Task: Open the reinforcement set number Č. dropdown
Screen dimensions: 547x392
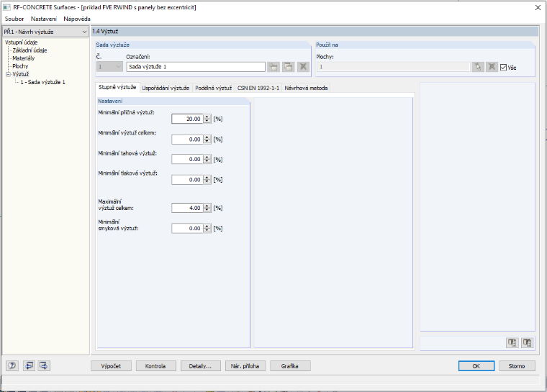Action: click(109, 67)
